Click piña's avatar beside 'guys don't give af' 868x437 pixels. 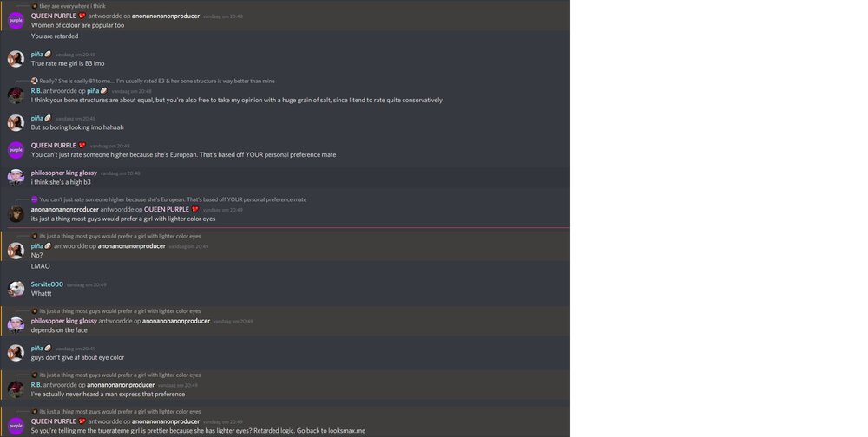point(16,353)
